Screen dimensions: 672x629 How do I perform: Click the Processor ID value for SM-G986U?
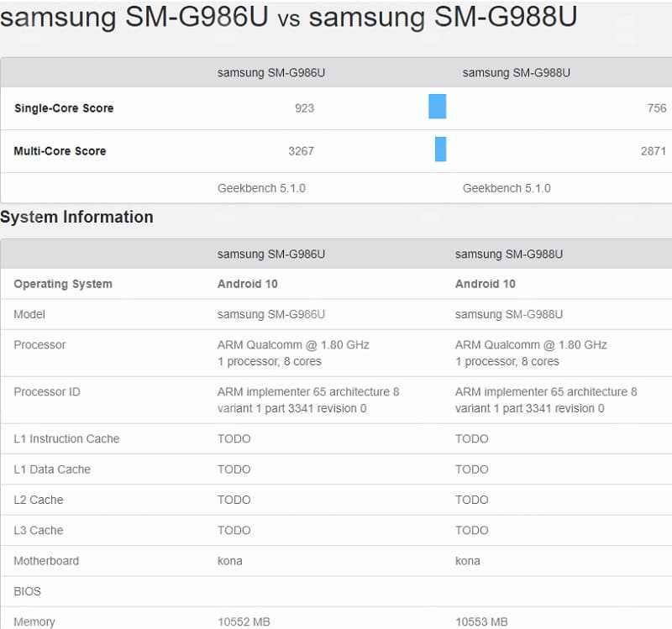(x=308, y=400)
